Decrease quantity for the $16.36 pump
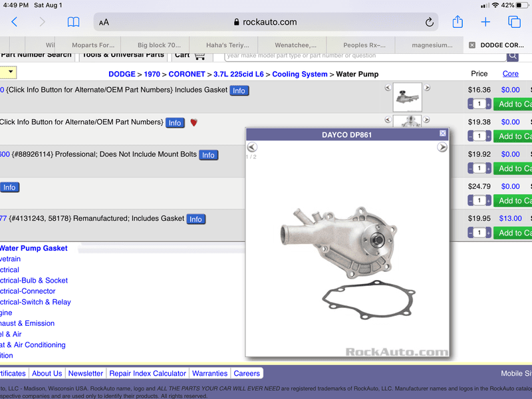 (470, 104)
